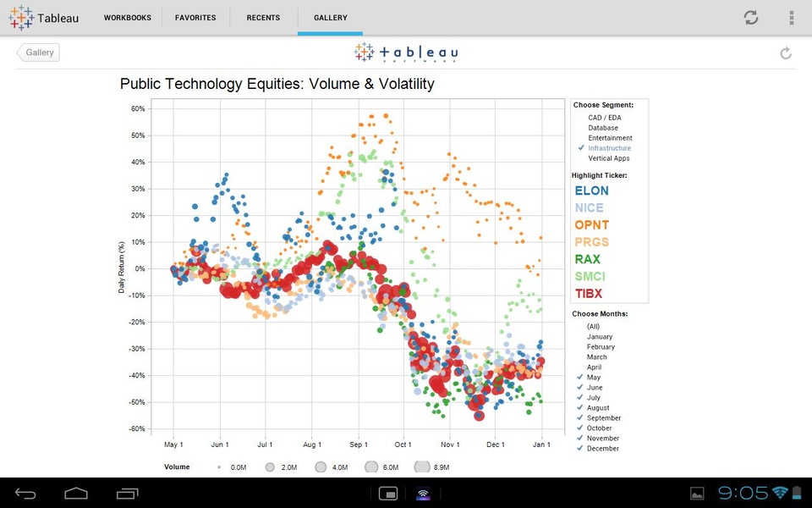Uncheck June month
Viewport: 812px width, 508px height.
point(595,387)
